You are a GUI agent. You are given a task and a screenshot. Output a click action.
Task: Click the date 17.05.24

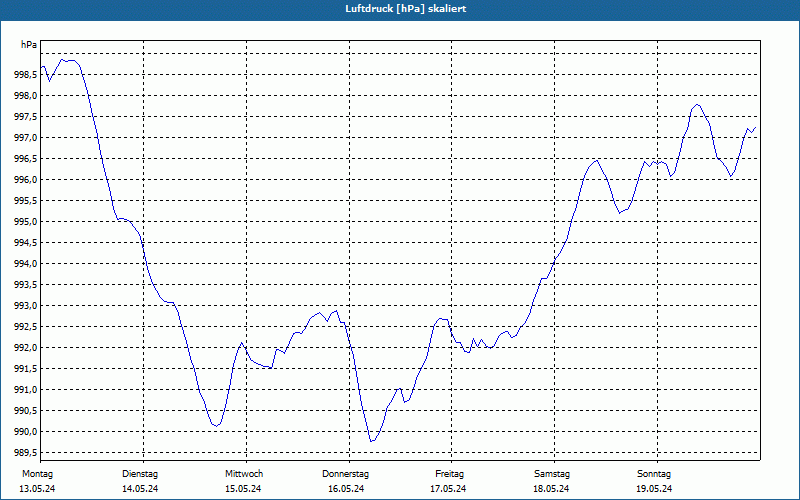coord(448,489)
